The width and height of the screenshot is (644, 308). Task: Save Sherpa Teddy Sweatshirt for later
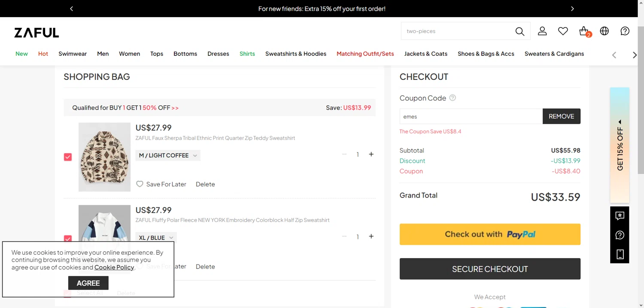(166, 184)
